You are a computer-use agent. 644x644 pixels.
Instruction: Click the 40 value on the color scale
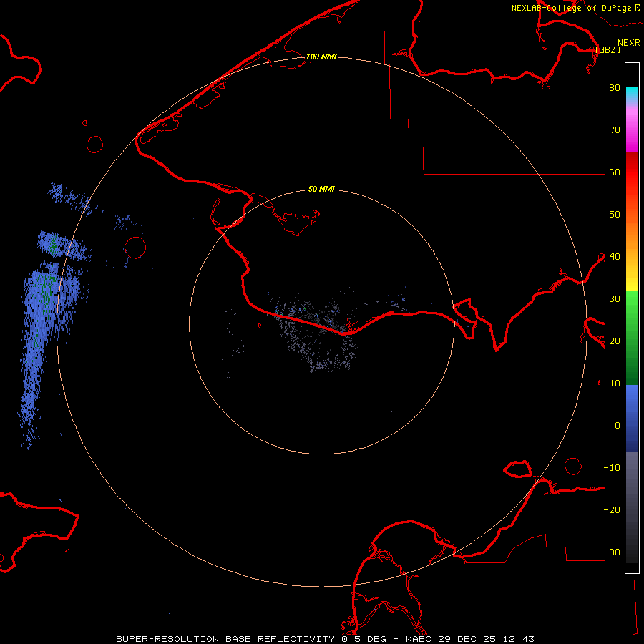coord(615,256)
